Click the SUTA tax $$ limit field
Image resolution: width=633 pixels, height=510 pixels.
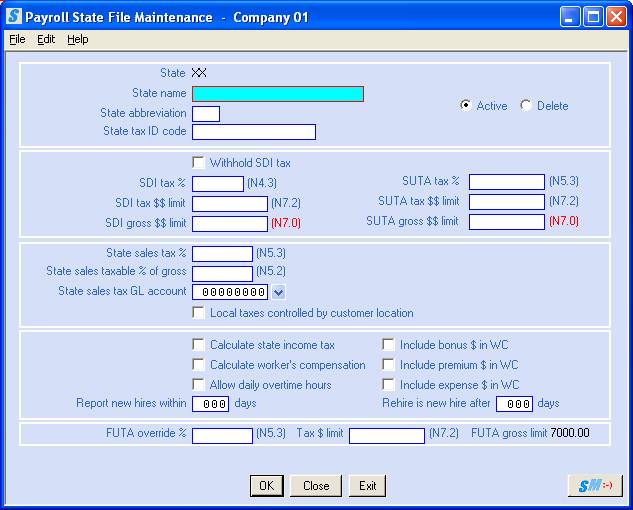coord(507,202)
